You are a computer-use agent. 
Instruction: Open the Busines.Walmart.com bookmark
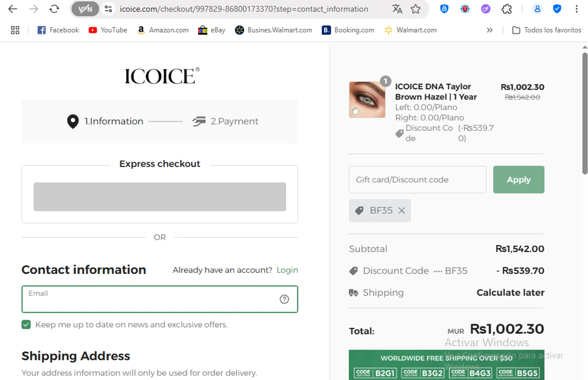point(274,30)
